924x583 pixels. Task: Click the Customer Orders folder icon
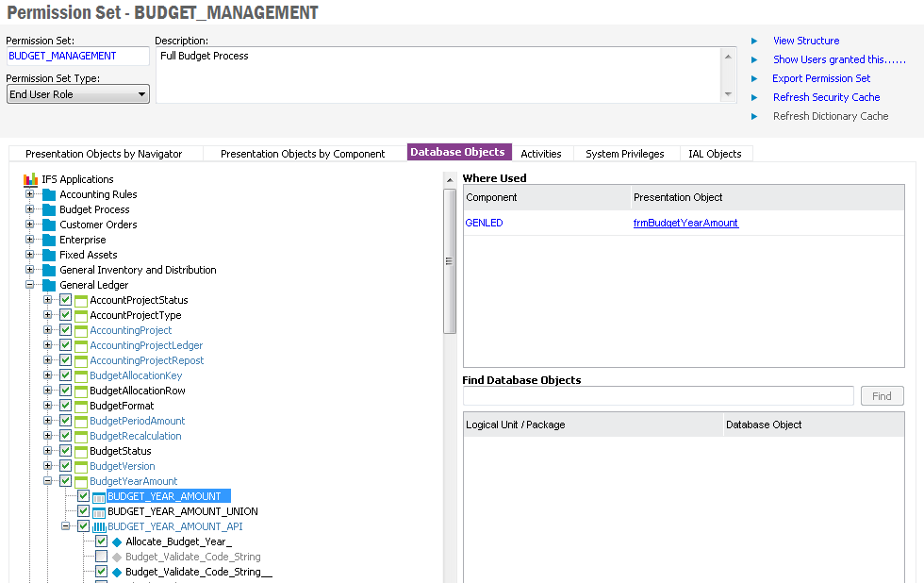pos(49,225)
